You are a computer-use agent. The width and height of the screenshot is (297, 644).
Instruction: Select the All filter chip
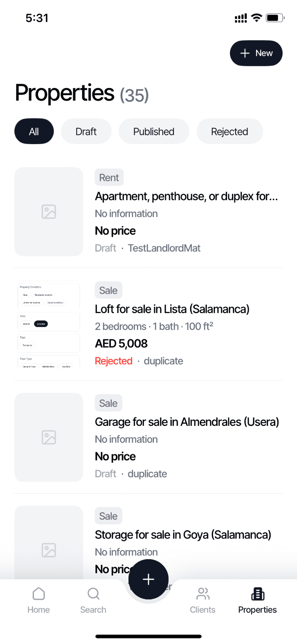[x=34, y=132]
